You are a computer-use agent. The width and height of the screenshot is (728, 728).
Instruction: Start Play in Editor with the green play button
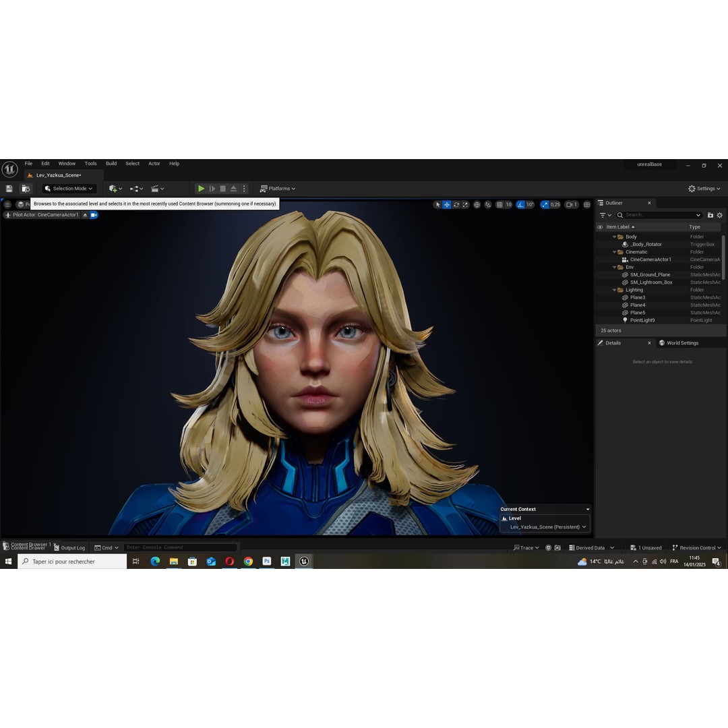tap(201, 189)
